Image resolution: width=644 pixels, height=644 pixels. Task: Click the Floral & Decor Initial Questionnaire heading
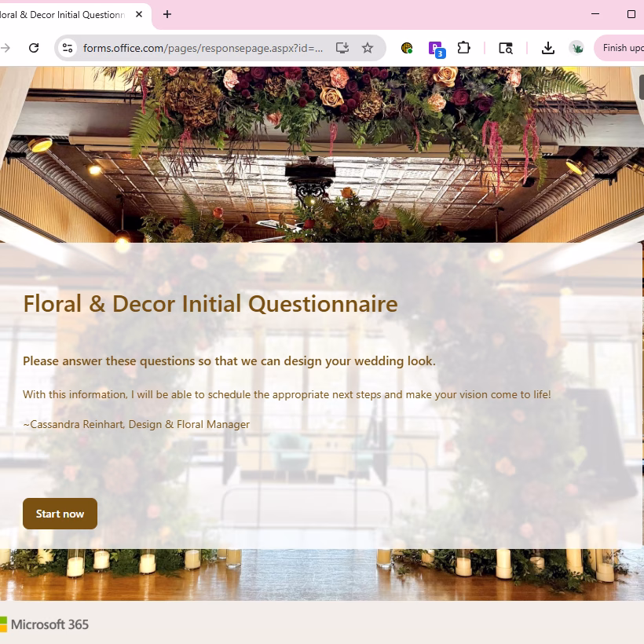[210, 303]
